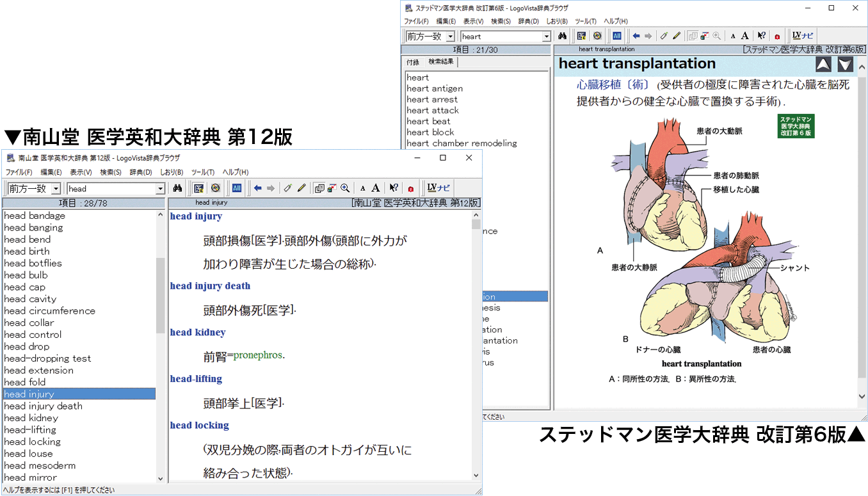Image resolution: width=868 pixels, height=496 pixels.
Task: Click the red lock icon in Stedman toolbar
Action: (x=777, y=36)
